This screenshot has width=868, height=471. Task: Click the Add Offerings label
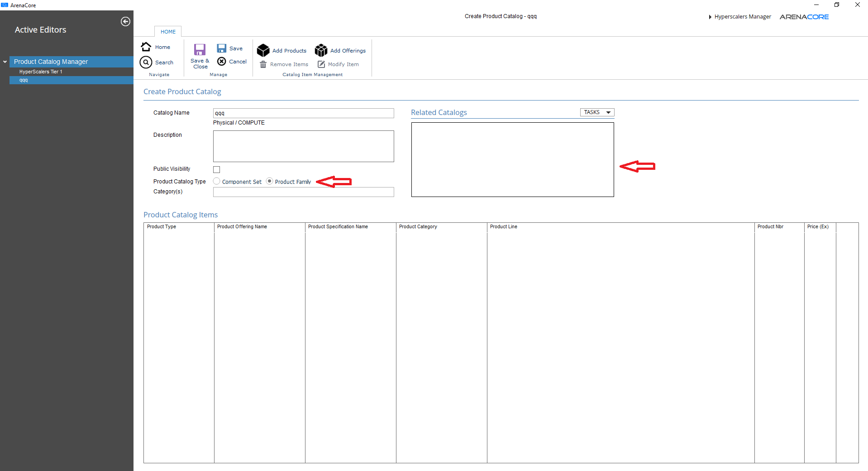point(348,51)
